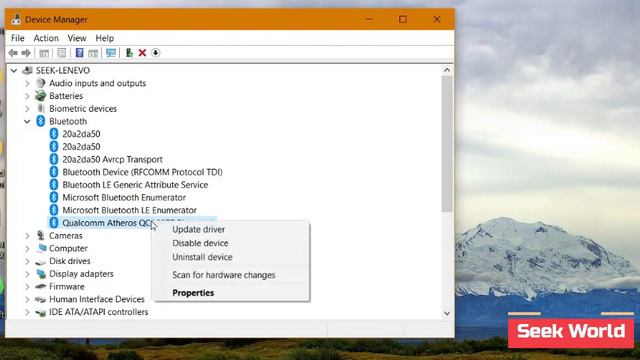Maximize the Device Manager window
Viewport: 640px width, 360px height.
pyautogui.click(x=403, y=19)
